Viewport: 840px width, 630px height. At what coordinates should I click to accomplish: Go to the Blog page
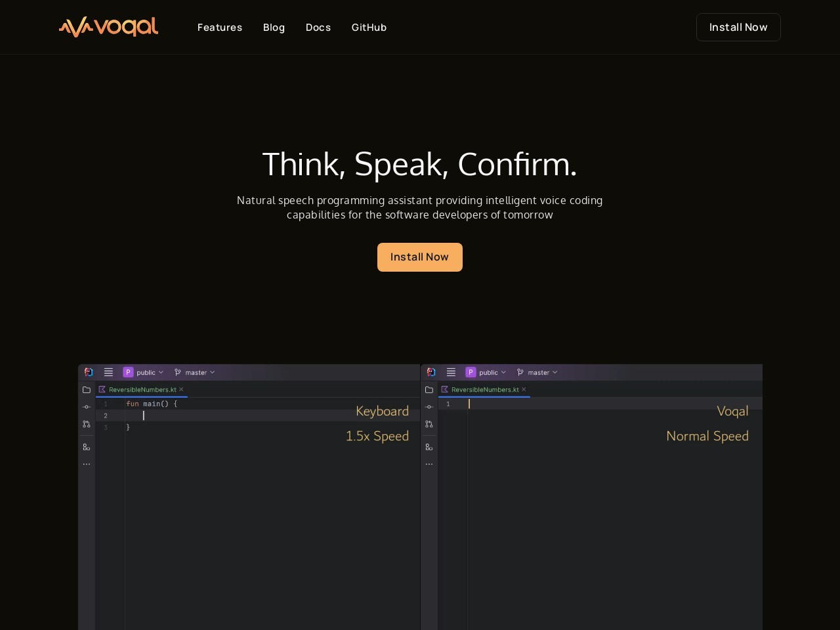click(274, 28)
